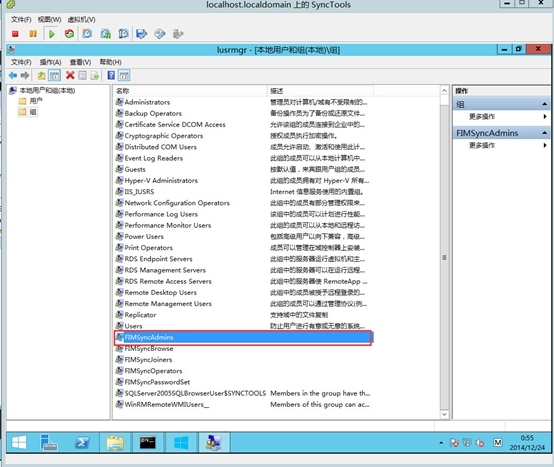Click the list scrollbar up arrow
This screenshot has height=467, width=554.
coord(444,91)
